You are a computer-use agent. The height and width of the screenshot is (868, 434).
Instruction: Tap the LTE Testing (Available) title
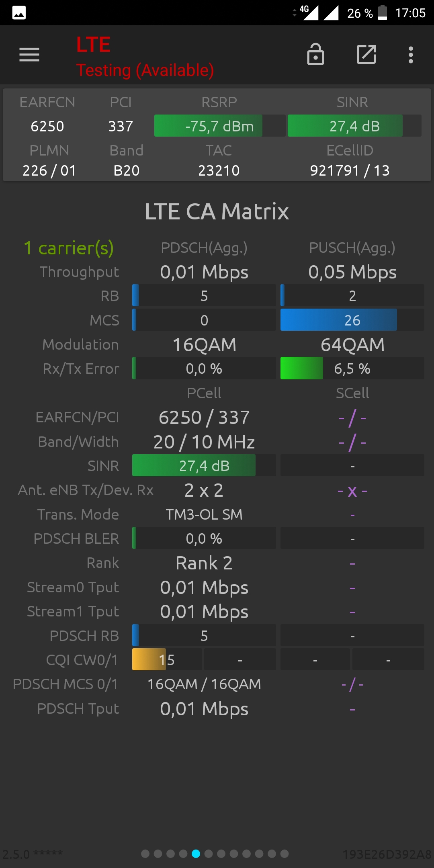point(145,57)
